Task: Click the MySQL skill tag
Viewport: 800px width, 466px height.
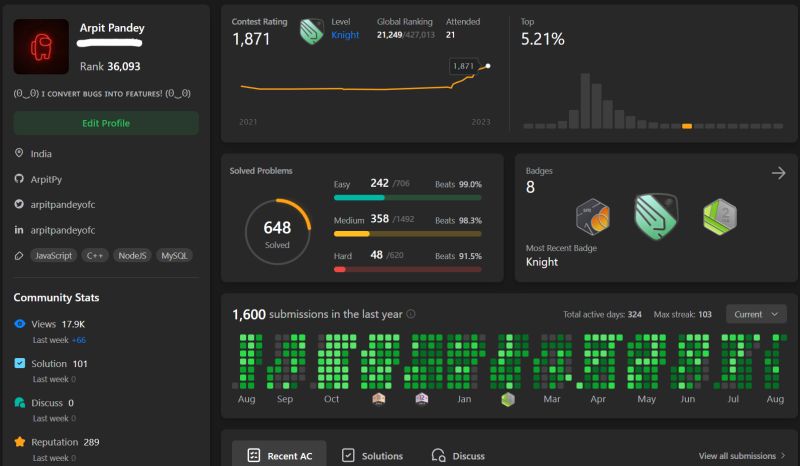Action: (174, 255)
